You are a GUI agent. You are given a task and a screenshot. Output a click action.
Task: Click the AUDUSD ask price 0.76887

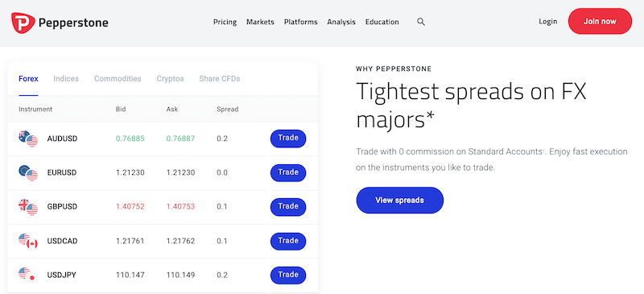[x=180, y=139]
